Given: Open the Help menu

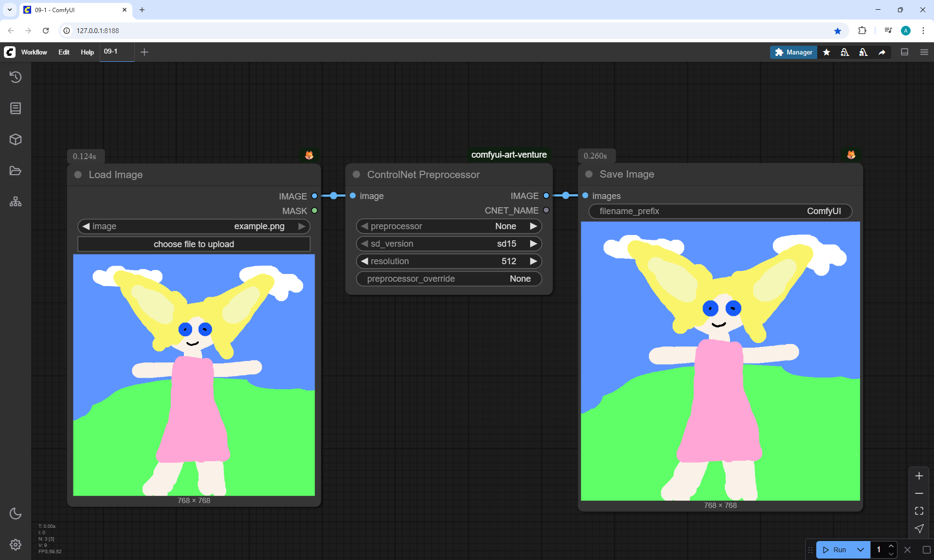Looking at the screenshot, I should click(87, 52).
